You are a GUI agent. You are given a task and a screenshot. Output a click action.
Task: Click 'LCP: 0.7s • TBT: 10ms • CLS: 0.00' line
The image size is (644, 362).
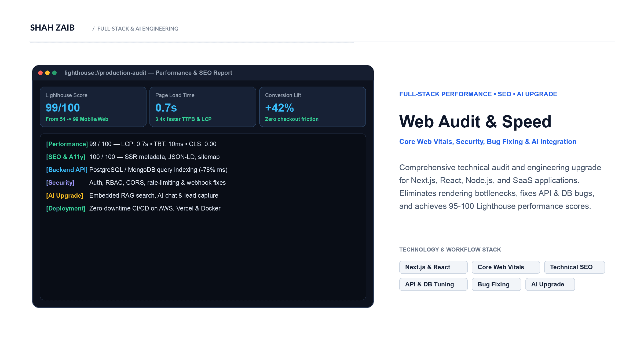[169, 144]
